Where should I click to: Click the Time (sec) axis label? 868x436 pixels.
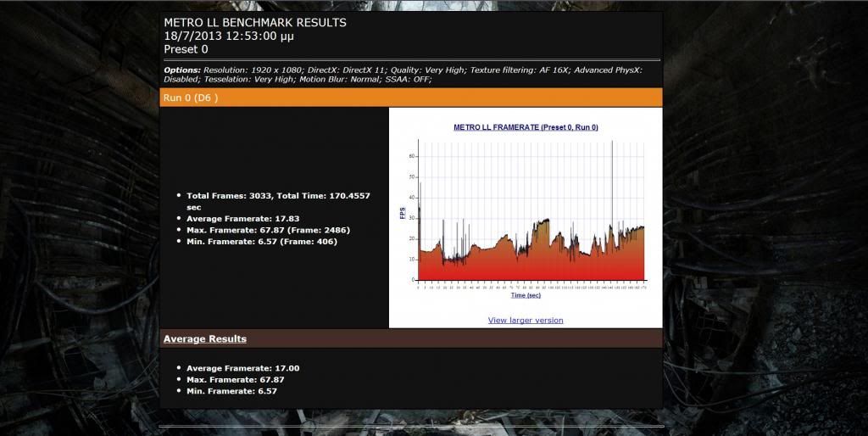(x=526, y=295)
